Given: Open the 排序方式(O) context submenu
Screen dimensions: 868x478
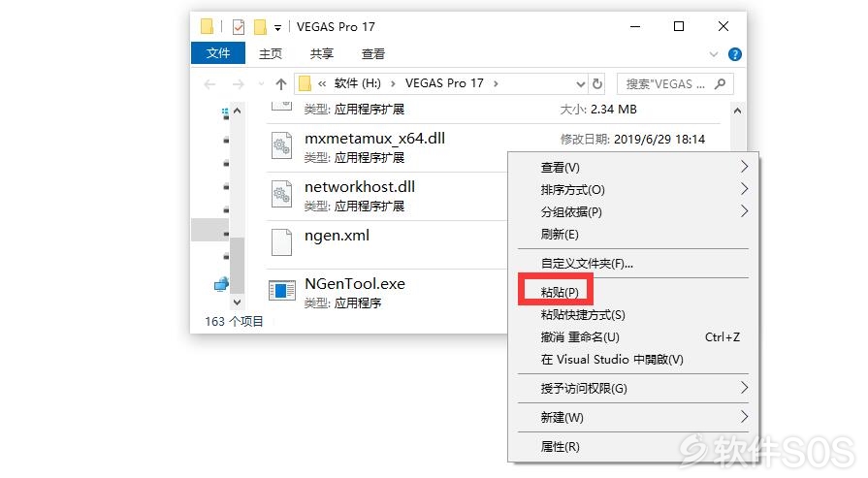Looking at the screenshot, I should click(633, 190).
